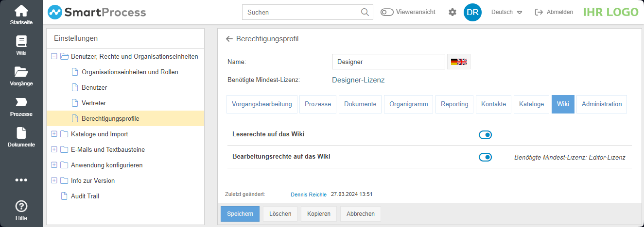Toggle the Vieweransicht switch
This screenshot has width=644, height=227.
(x=387, y=12)
